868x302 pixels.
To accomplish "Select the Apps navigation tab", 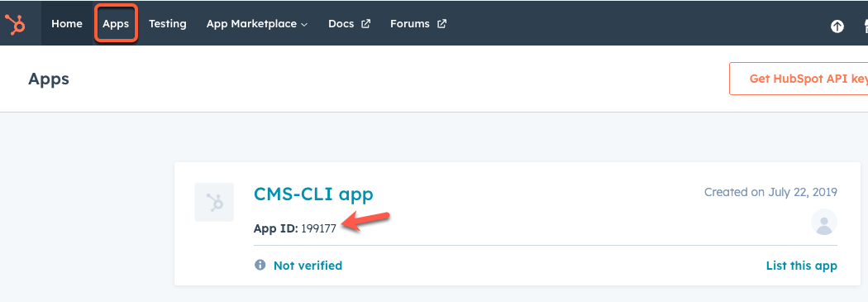I will coord(116,24).
